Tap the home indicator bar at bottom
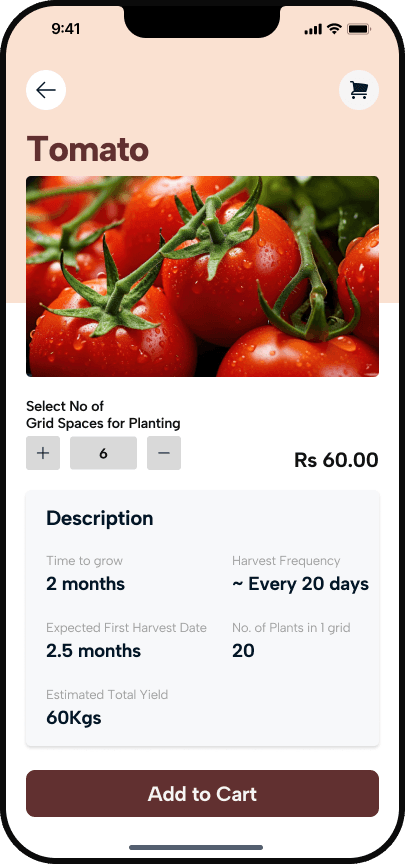 196,847
